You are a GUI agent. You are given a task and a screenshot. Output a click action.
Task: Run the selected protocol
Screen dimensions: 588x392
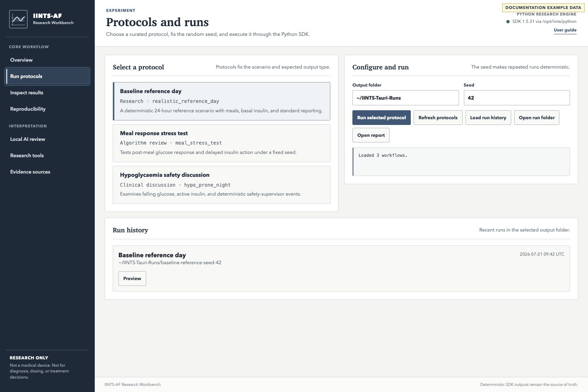(x=381, y=118)
